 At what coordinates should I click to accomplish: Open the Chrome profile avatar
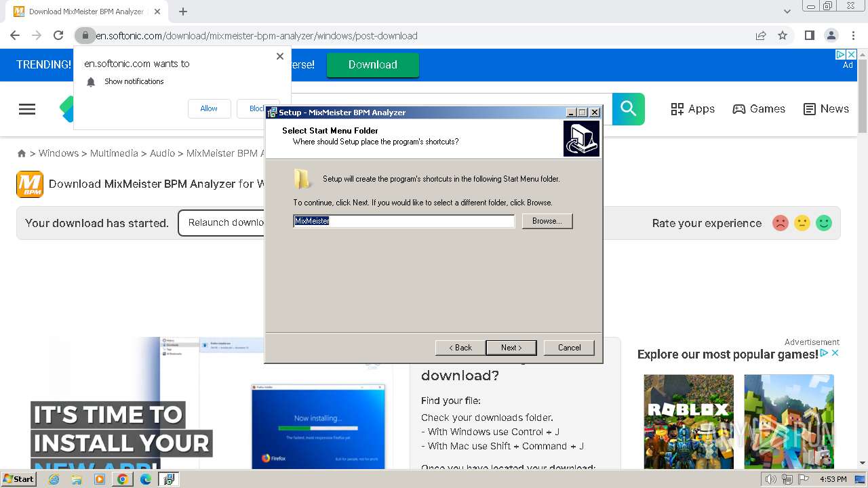(x=831, y=35)
